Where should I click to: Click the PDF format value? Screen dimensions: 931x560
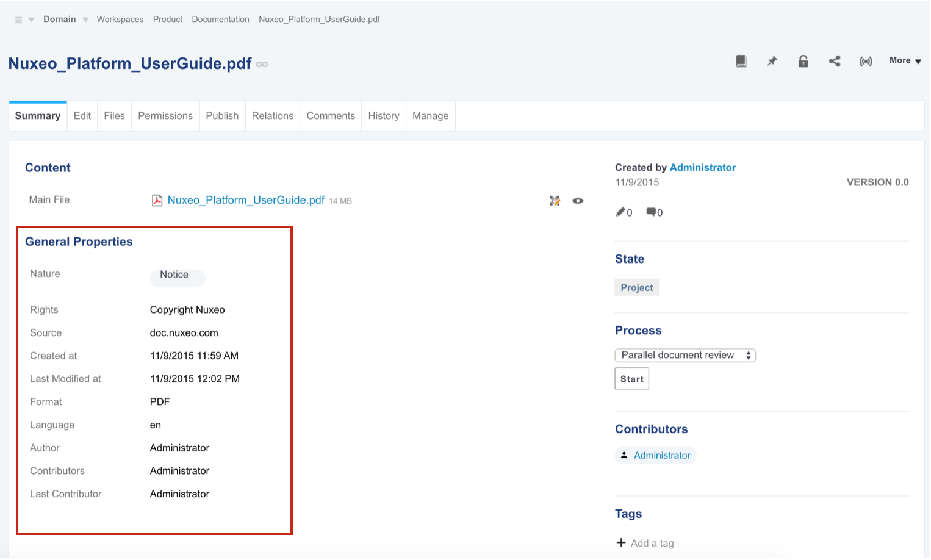pyautogui.click(x=160, y=402)
